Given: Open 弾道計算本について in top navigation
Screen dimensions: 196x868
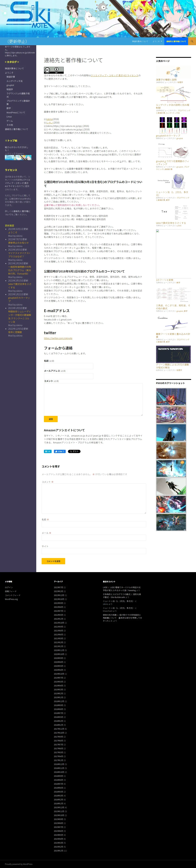Looking at the screenshot, I should click(140, 41).
